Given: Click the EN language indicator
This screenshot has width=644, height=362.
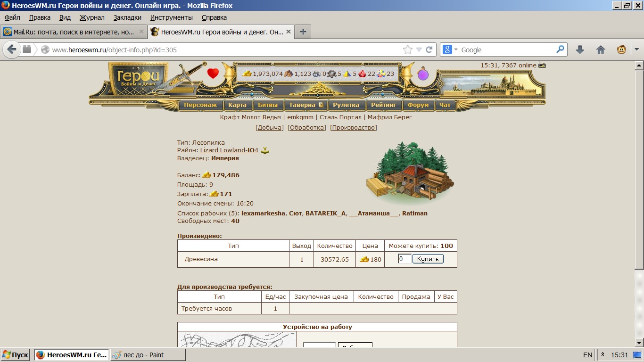Looking at the screenshot, I should coord(587,355).
